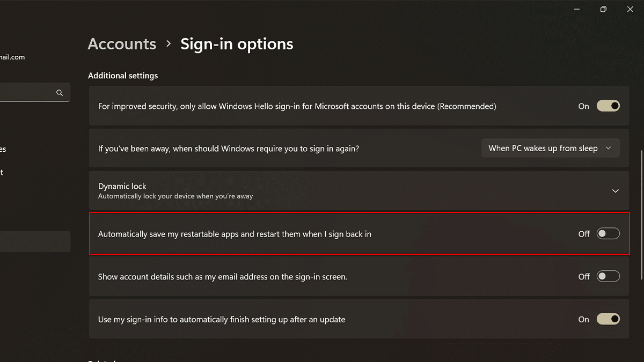Open the 'When PC wakes up from sleep' dropdown
The image size is (644, 362).
(550, 149)
